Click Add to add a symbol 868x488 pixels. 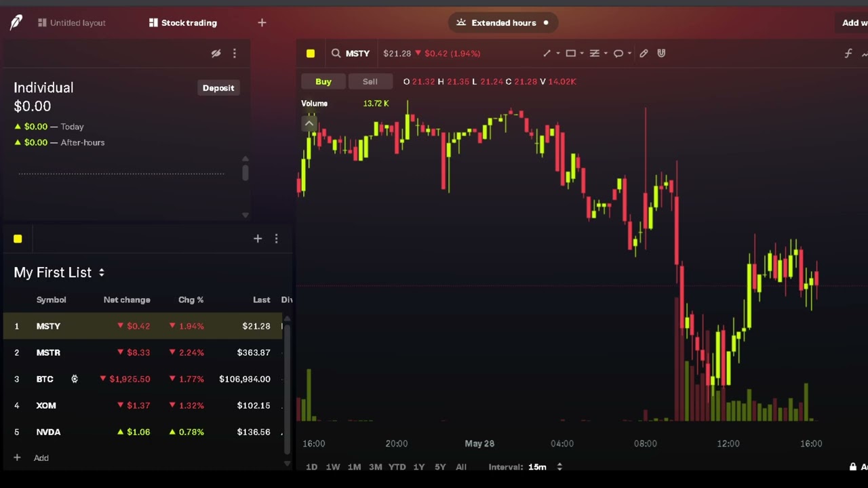pyautogui.click(x=31, y=458)
